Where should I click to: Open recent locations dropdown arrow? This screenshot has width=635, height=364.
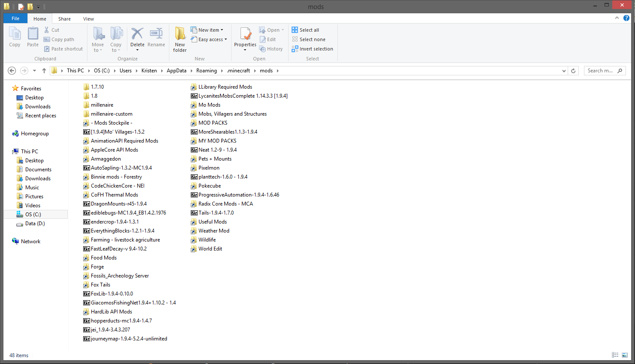34,71
